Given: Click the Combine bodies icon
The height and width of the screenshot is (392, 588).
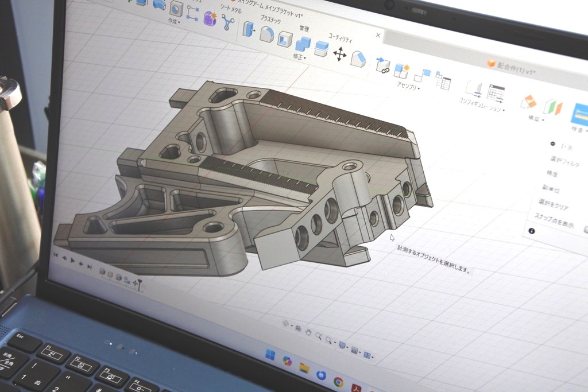Looking at the screenshot, I should (x=303, y=44).
